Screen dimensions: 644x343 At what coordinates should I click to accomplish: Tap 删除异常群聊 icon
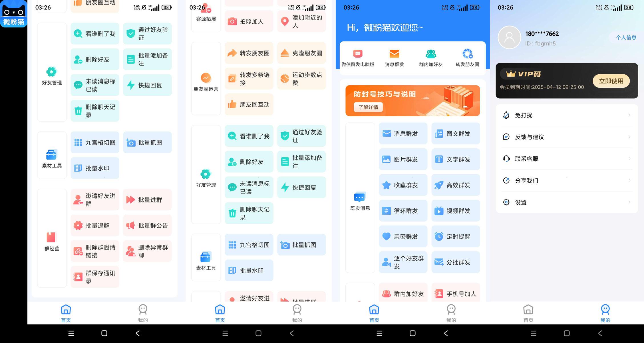coord(131,251)
